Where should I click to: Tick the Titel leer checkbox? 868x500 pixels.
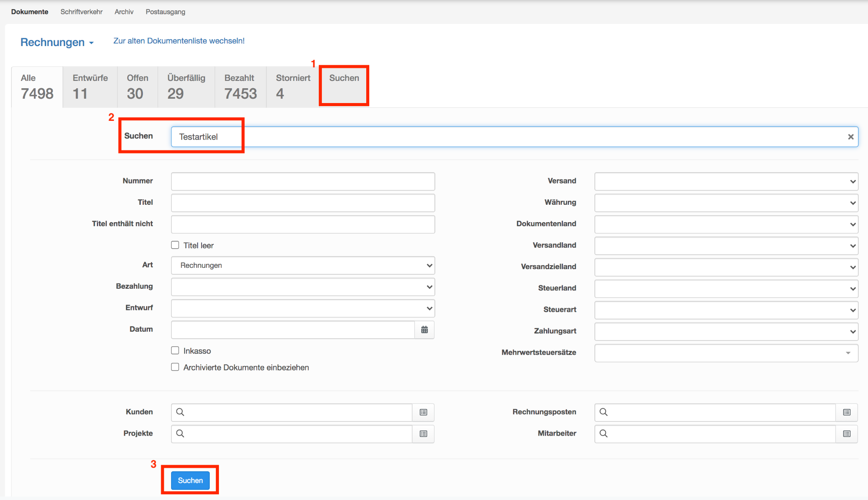[x=175, y=245]
